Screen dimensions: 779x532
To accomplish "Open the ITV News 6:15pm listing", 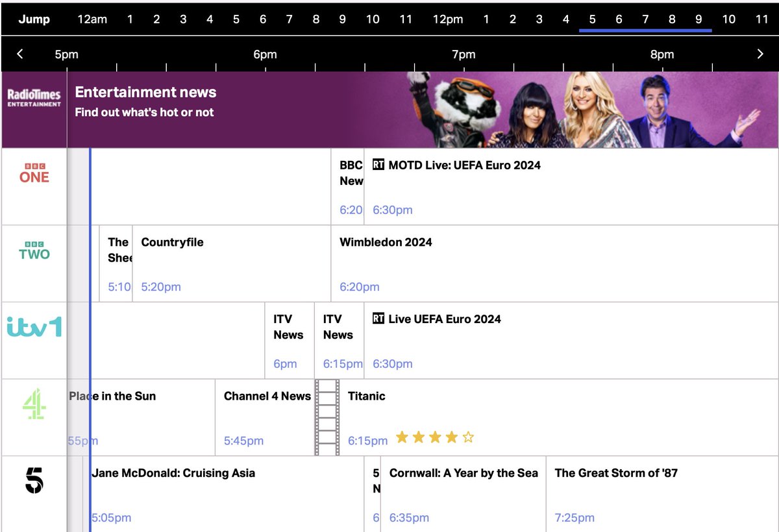I will pos(340,341).
